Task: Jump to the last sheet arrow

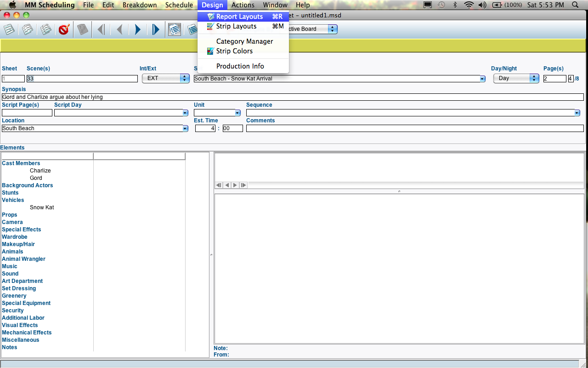Action: [156, 29]
